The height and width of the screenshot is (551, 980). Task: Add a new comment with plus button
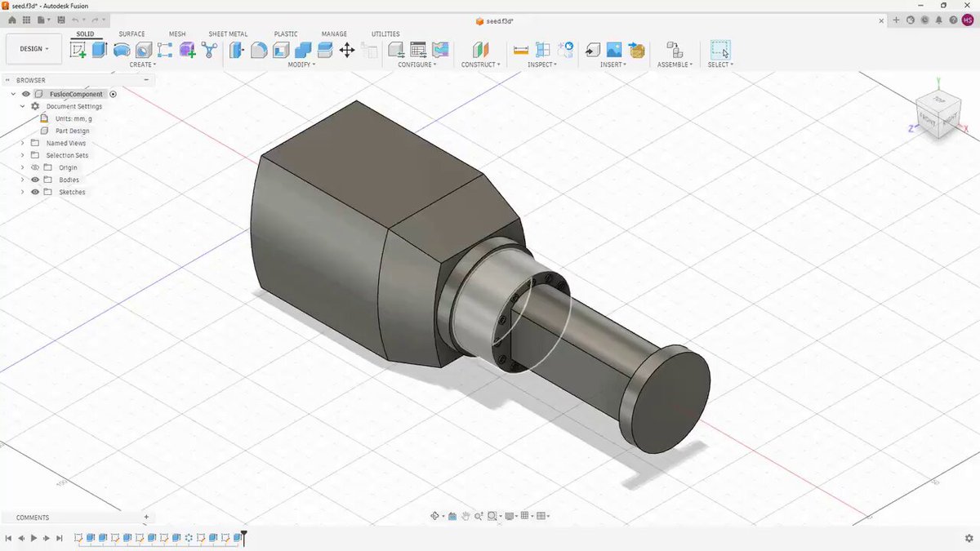tap(146, 517)
